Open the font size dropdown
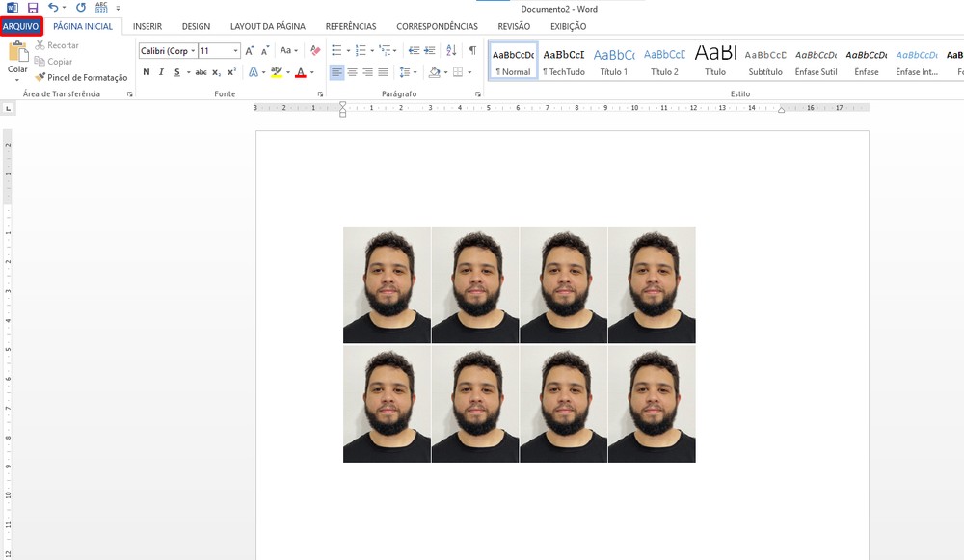The height and width of the screenshot is (560, 964). [236, 49]
